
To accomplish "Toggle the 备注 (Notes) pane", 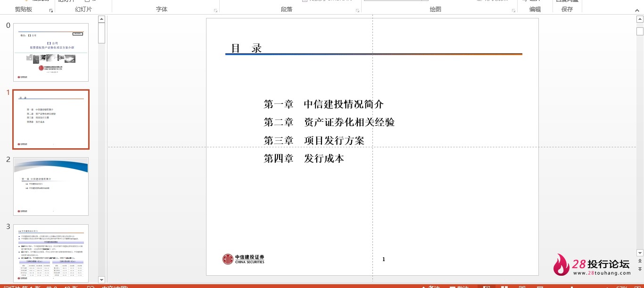I will 430,287.
